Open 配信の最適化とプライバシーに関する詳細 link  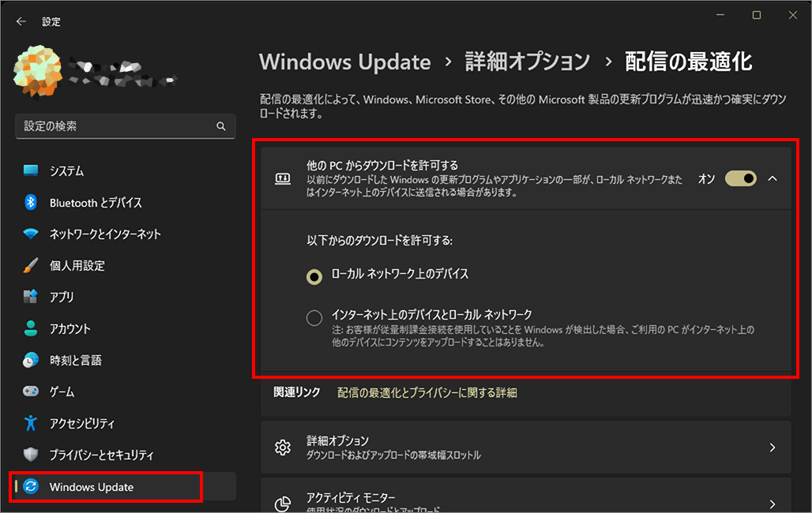click(x=427, y=393)
